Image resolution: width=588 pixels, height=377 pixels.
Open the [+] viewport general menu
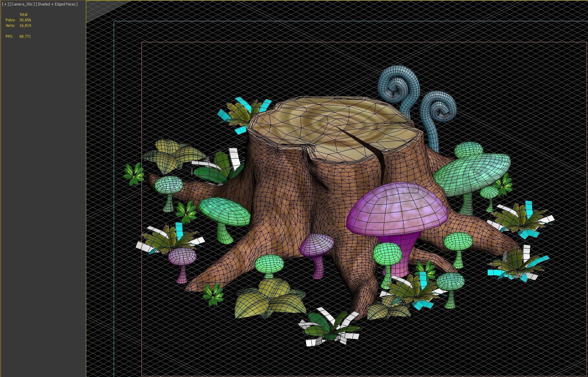point(5,4)
